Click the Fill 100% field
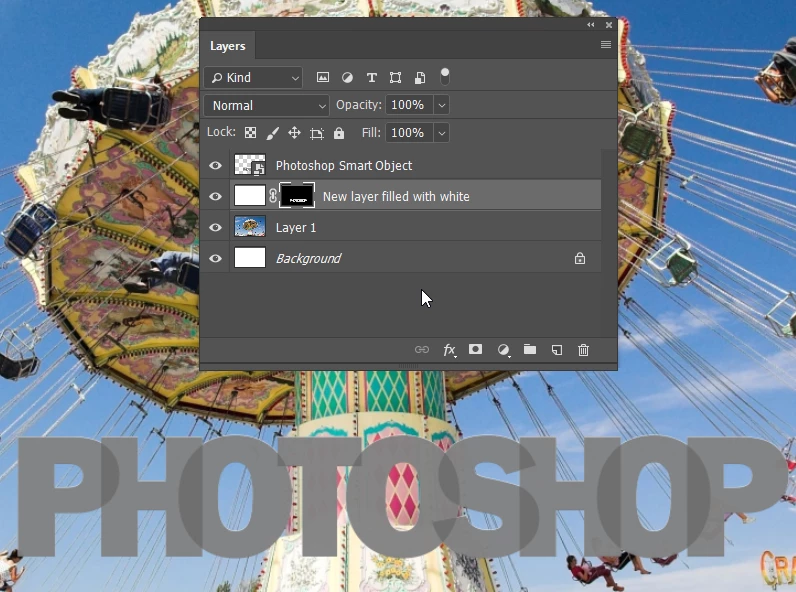The width and height of the screenshot is (796, 592). 409,133
